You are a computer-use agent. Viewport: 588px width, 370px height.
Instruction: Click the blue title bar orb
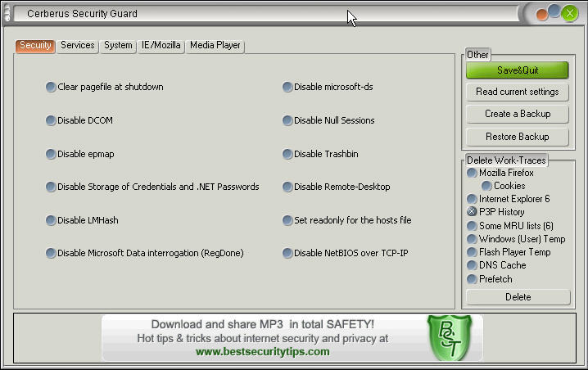554,11
